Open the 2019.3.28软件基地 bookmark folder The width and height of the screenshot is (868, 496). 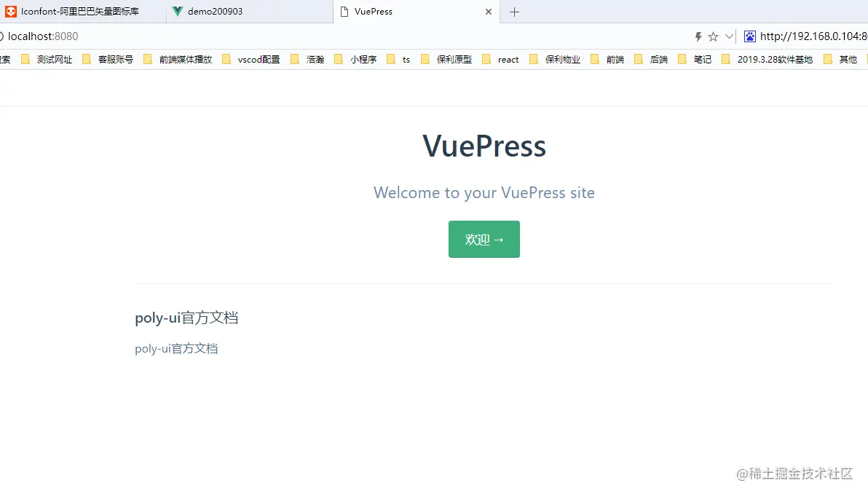[x=767, y=59]
